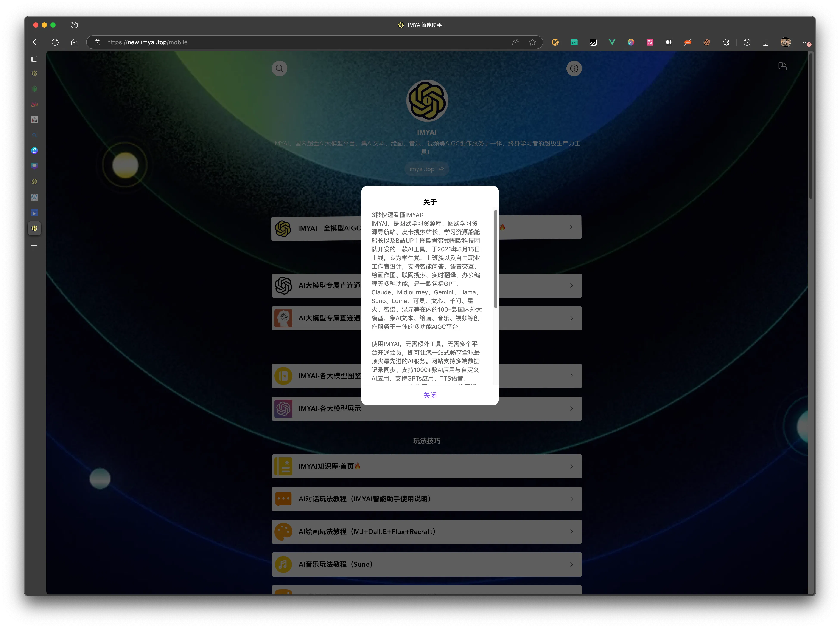Open the search magnifier button on the page

[x=280, y=68]
